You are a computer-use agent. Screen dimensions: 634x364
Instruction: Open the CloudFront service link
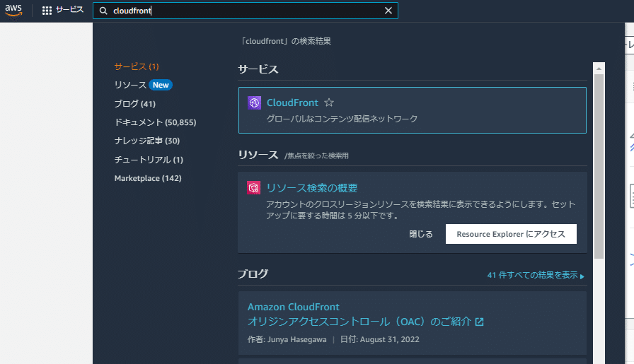292,102
